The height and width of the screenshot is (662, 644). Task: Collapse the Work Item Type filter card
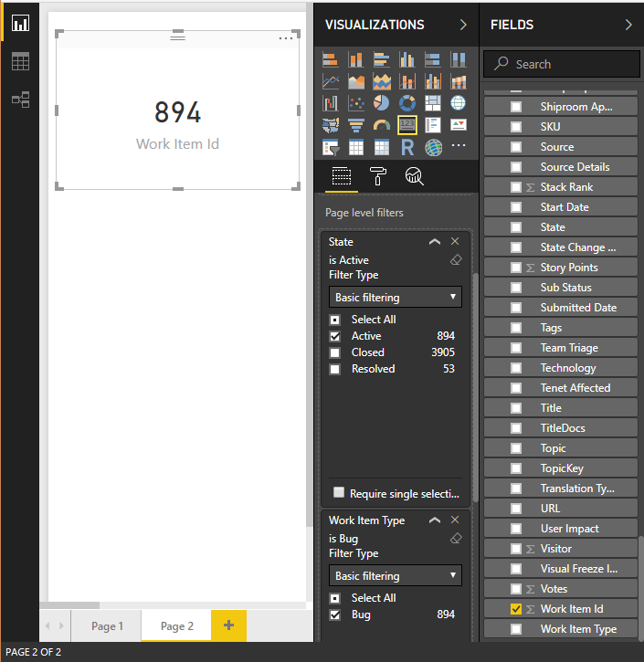(435, 520)
